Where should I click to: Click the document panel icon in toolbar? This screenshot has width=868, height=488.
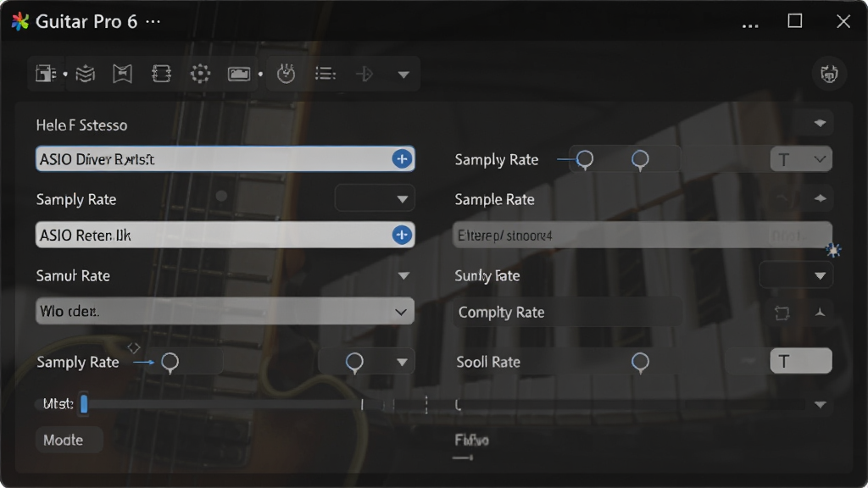click(x=46, y=74)
